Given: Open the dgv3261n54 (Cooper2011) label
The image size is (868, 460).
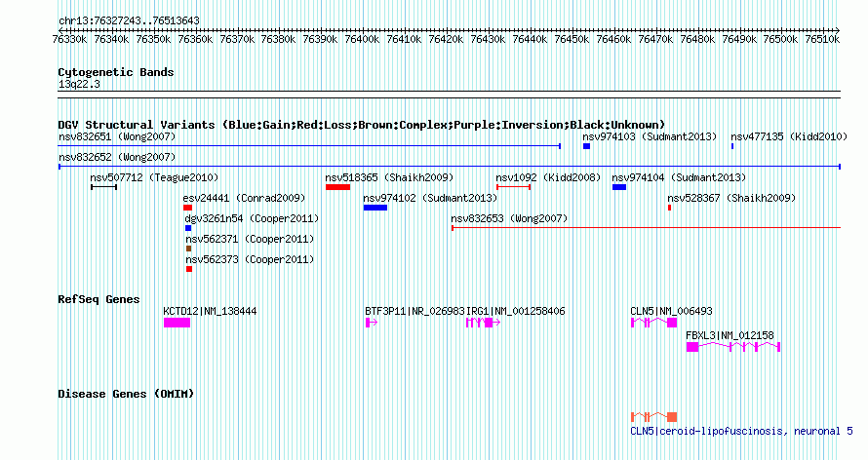Looking at the screenshot, I should click(x=252, y=218).
